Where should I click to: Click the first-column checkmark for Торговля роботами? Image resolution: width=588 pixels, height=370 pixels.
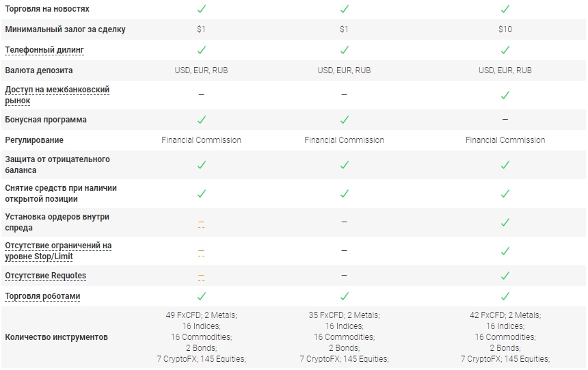(201, 296)
